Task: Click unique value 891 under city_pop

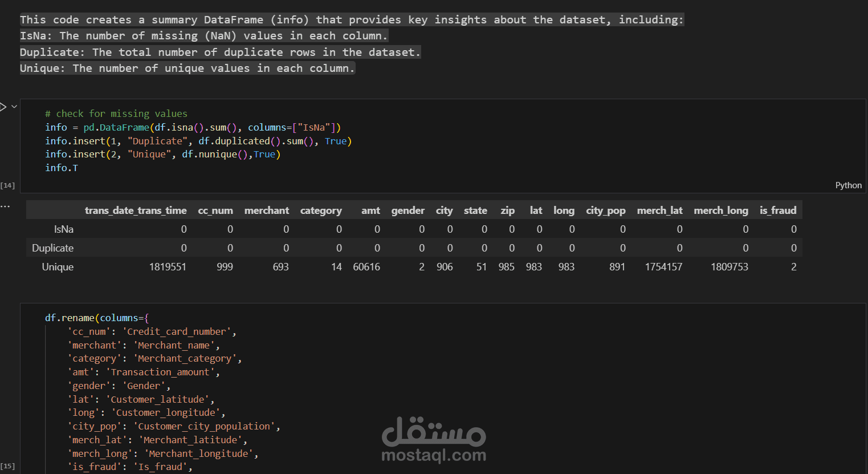Action: 617,267
